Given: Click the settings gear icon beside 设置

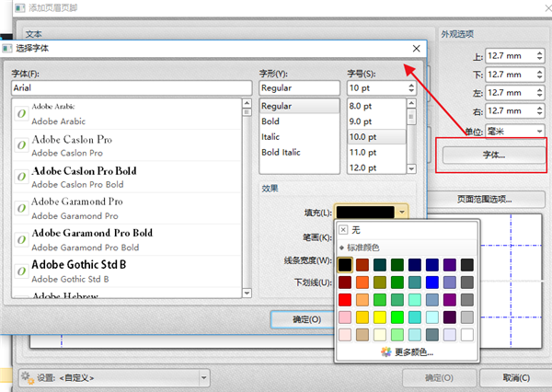Looking at the screenshot, I should 27,377.
